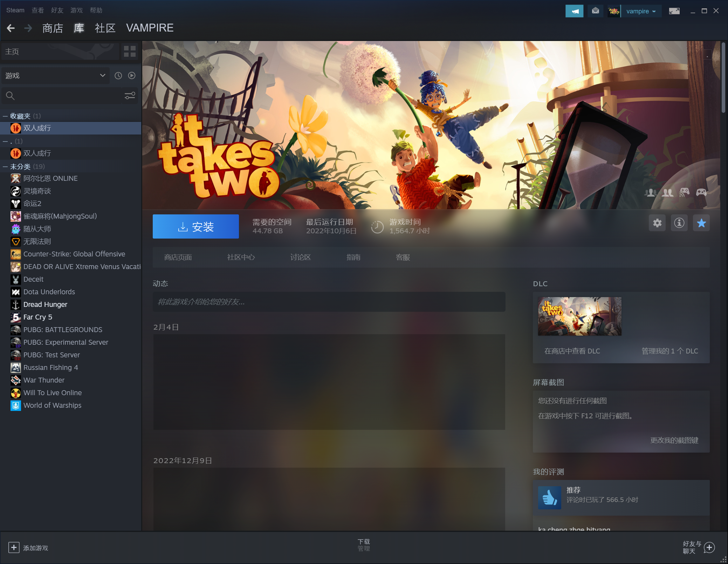
Task: Open the 查看 menu
Action: click(x=38, y=10)
